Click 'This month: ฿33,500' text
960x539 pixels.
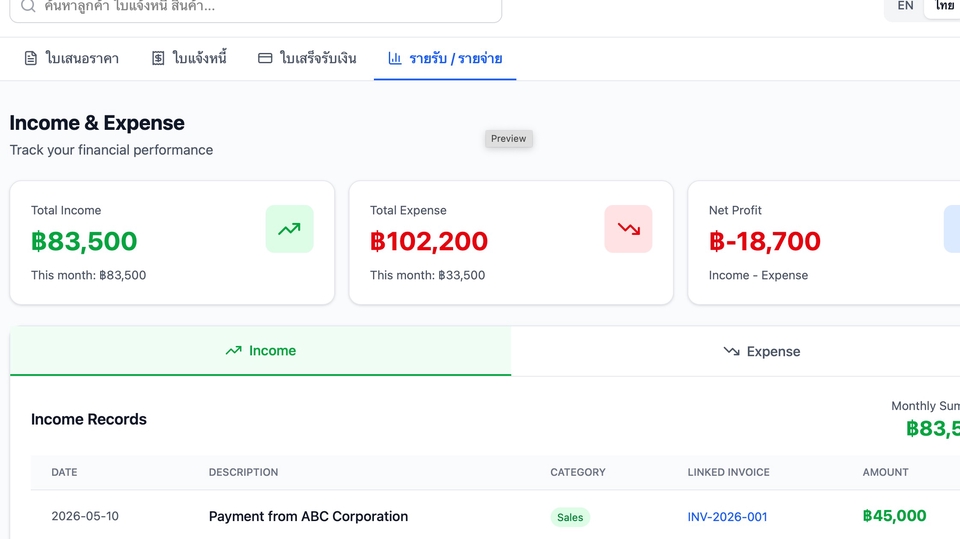tap(427, 276)
